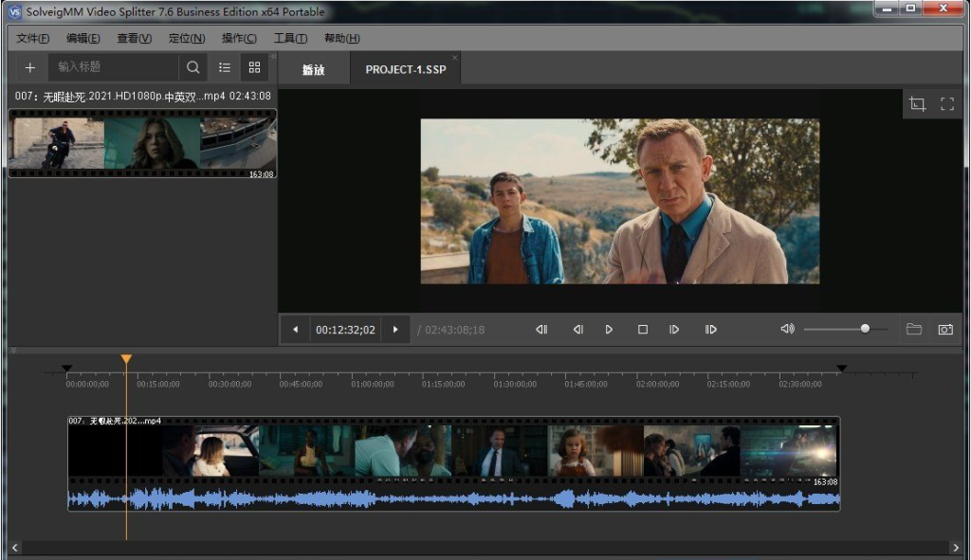Click the start marker on timeline ruler
This screenshot has width=971, height=560.
point(67,369)
